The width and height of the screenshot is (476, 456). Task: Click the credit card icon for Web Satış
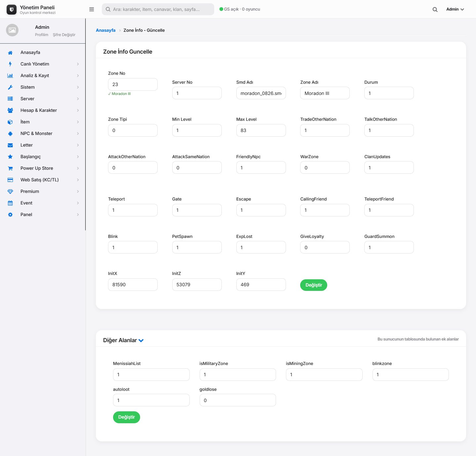coord(10,180)
